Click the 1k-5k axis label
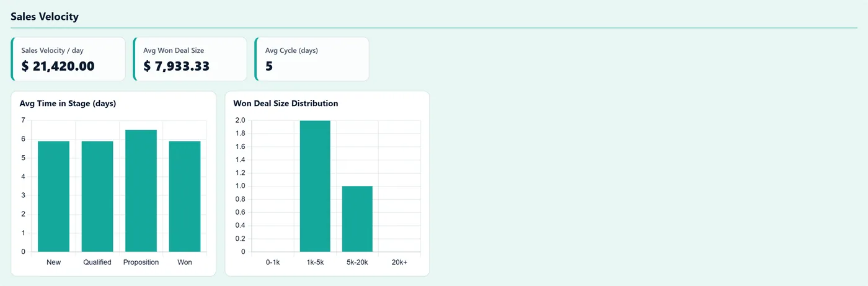868x286 pixels. tap(315, 262)
